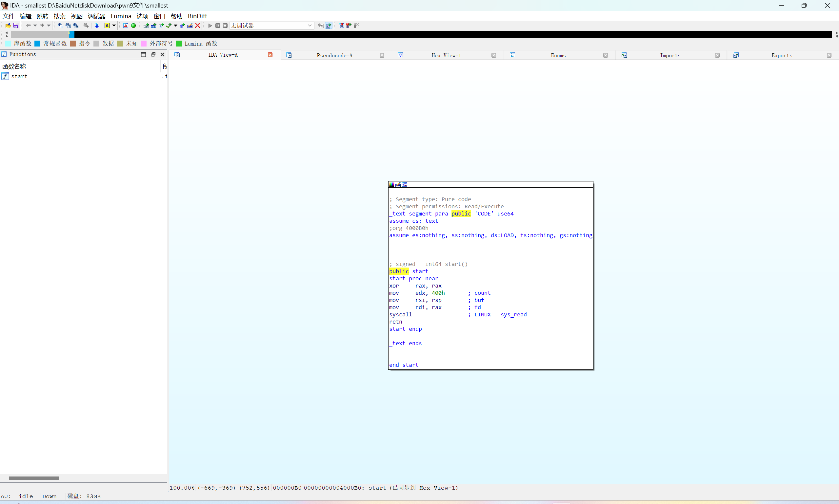Click the graph node color icon
This screenshot has width=839, height=504.
click(391, 184)
